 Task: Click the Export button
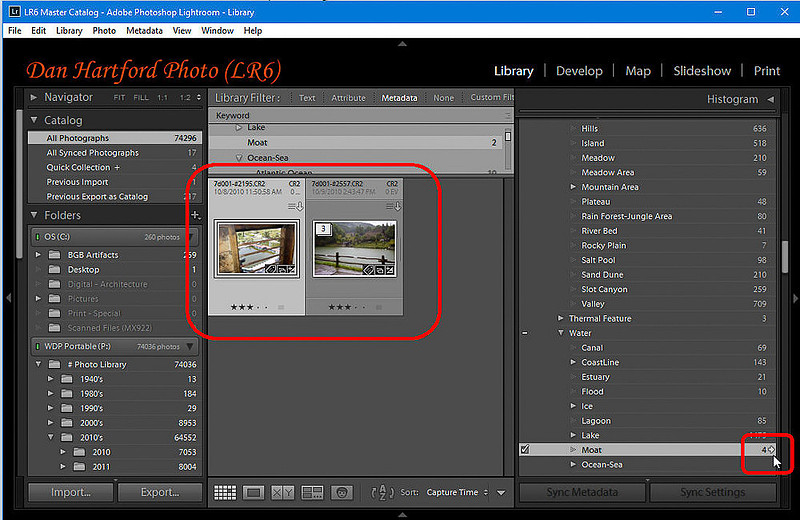click(160, 492)
